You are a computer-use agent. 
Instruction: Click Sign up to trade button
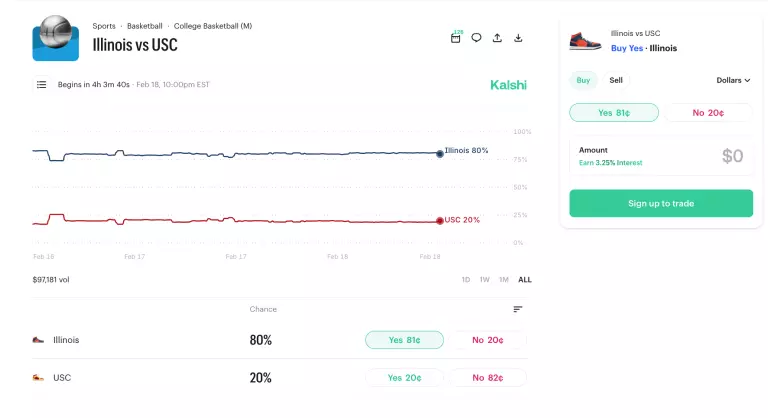pyautogui.click(x=661, y=204)
